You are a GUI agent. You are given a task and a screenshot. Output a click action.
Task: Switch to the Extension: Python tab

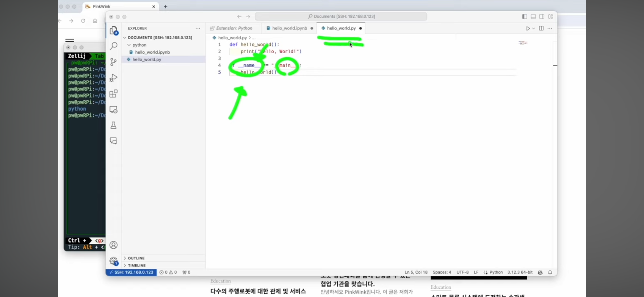point(234,28)
